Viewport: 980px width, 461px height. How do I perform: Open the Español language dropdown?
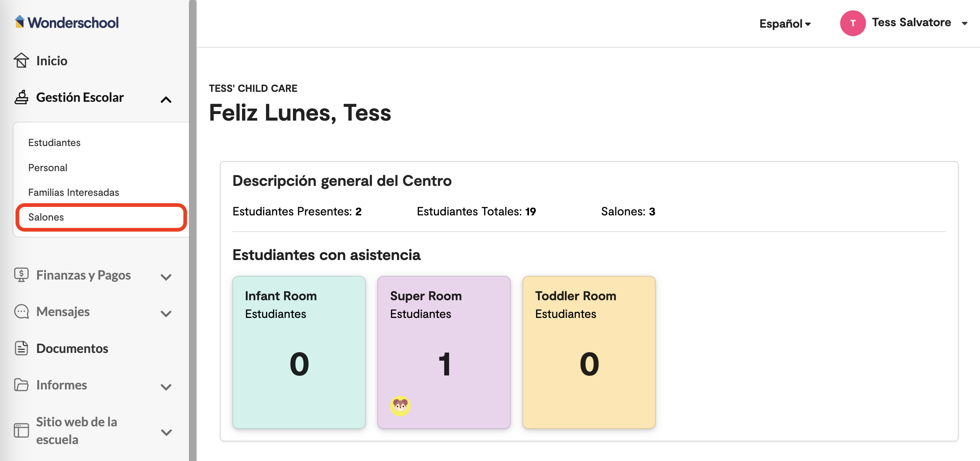(785, 24)
